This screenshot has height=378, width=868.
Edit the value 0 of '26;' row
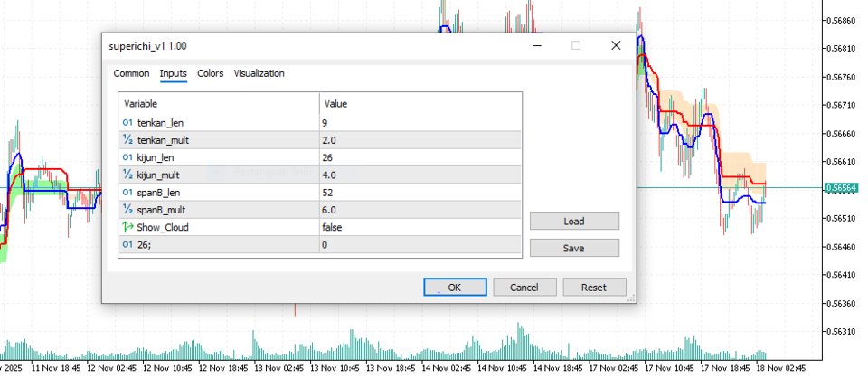tap(420, 244)
